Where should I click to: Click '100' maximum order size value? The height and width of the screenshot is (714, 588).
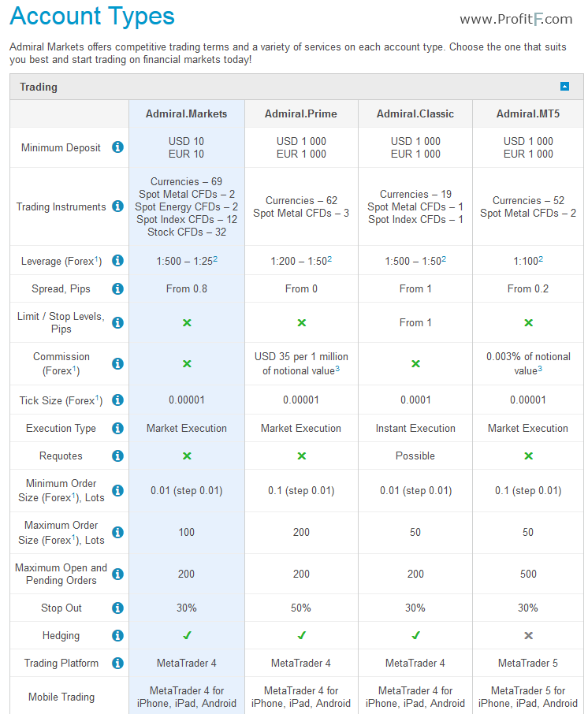[x=186, y=532]
